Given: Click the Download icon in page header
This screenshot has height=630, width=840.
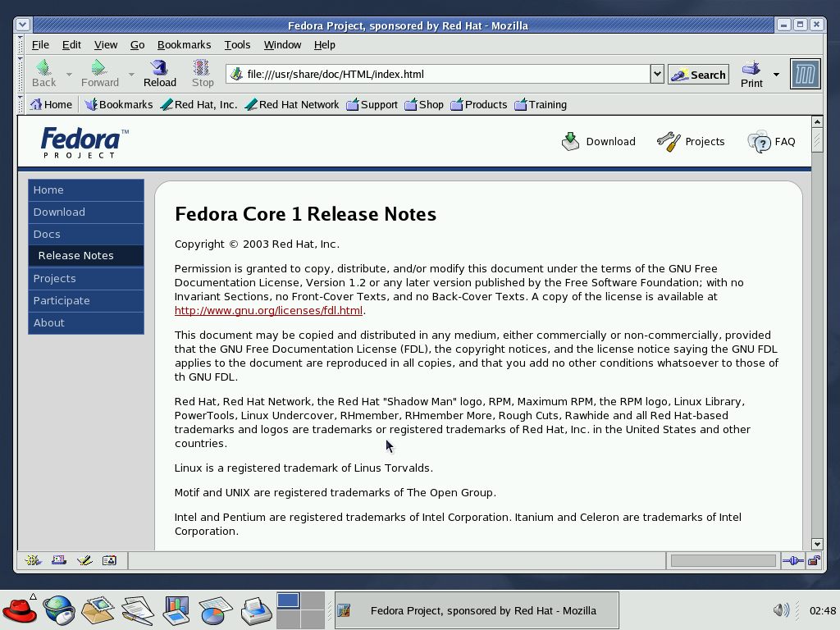Looking at the screenshot, I should click(x=571, y=141).
